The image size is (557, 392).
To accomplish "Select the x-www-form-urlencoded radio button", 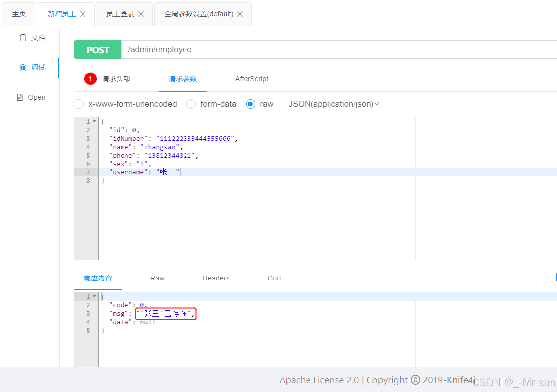I will coord(79,104).
